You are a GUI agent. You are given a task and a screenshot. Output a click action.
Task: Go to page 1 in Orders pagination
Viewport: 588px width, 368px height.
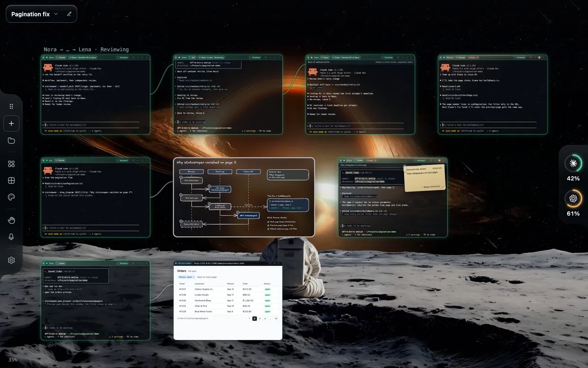[x=249, y=318]
